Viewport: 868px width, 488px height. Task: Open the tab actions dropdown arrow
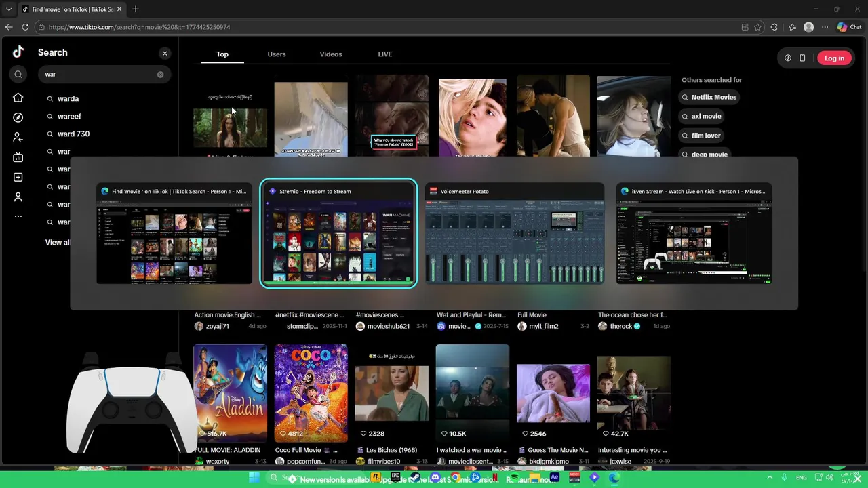(9, 9)
